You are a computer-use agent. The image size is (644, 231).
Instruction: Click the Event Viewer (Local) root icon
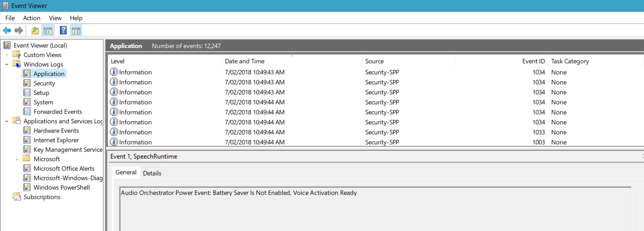coord(7,45)
